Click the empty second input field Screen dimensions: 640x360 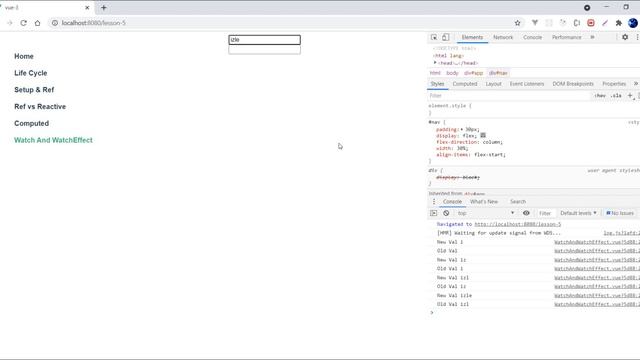point(264,50)
